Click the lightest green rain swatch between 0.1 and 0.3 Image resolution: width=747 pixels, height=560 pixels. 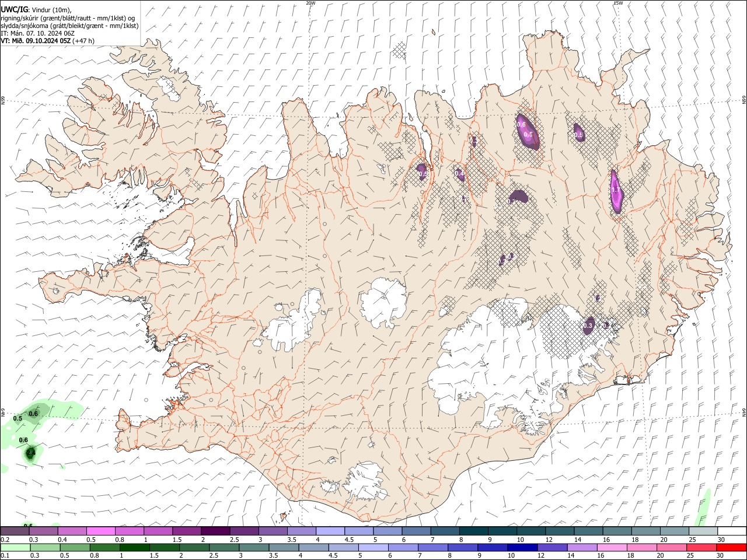click(x=16, y=547)
